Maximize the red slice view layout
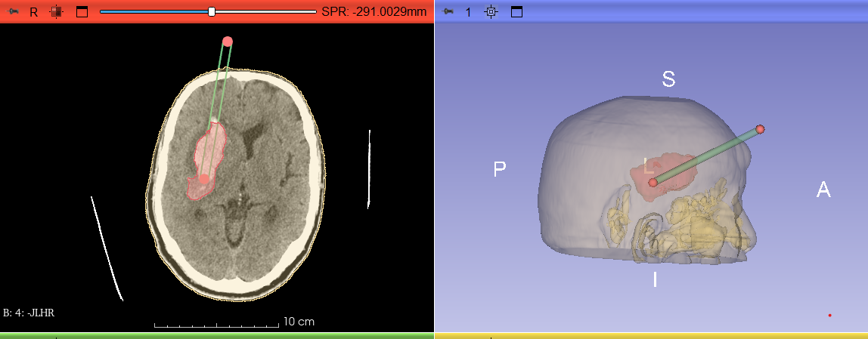 [x=82, y=12]
